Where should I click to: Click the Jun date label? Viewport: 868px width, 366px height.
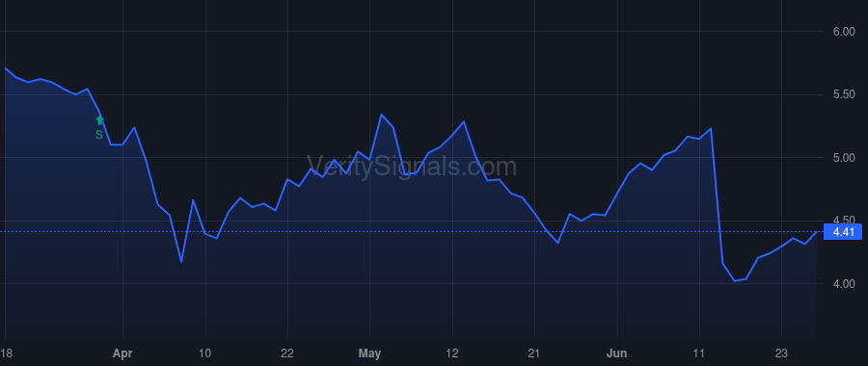tap(617, 353)
